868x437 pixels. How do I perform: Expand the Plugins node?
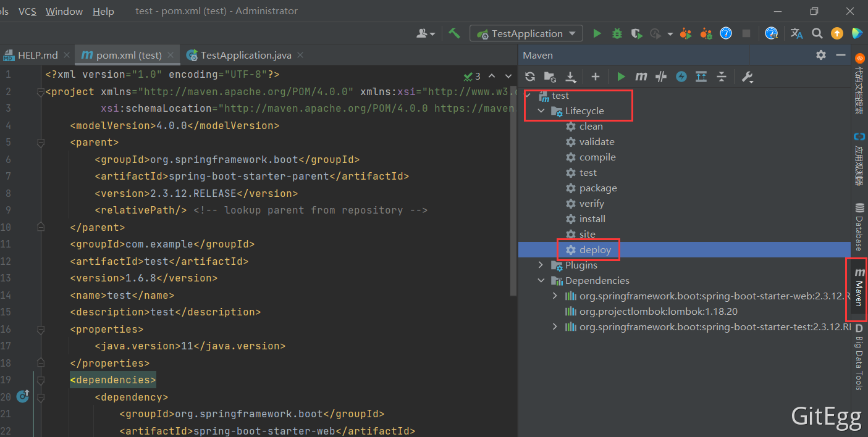541,265
